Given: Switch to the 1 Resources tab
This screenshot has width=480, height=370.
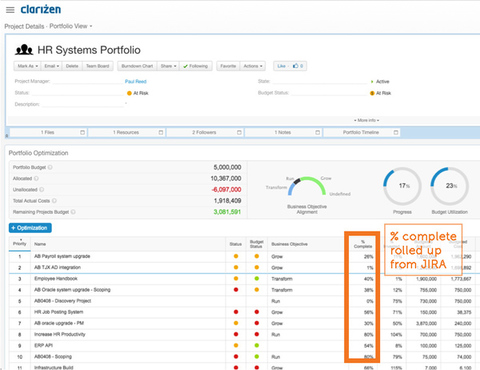Looking at the screenshot, I should (126, 132).
